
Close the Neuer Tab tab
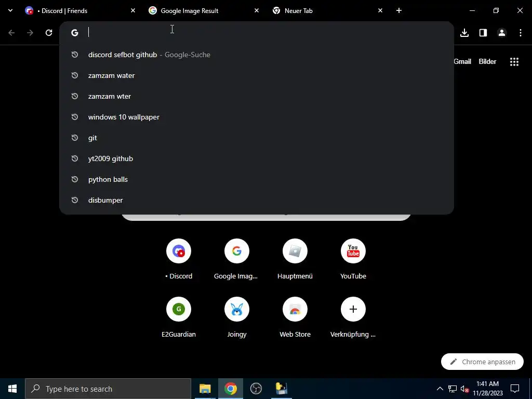(x=380, y=10)
